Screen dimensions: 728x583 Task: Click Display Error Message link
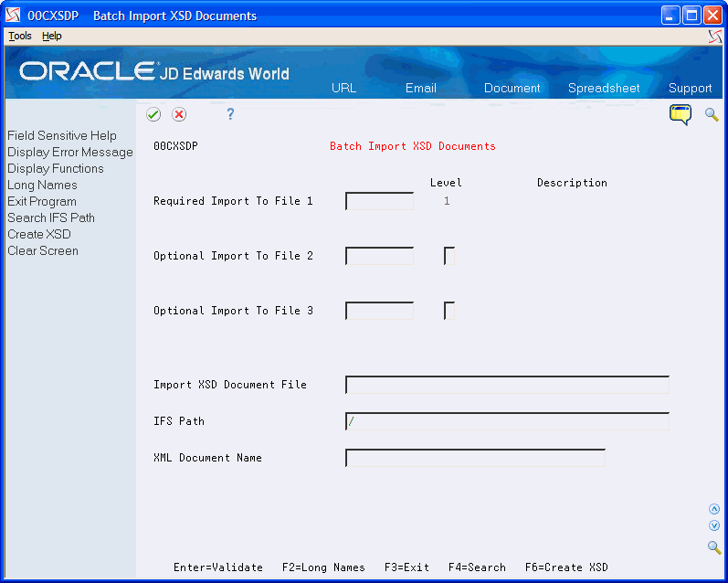(x=70, y=152)
